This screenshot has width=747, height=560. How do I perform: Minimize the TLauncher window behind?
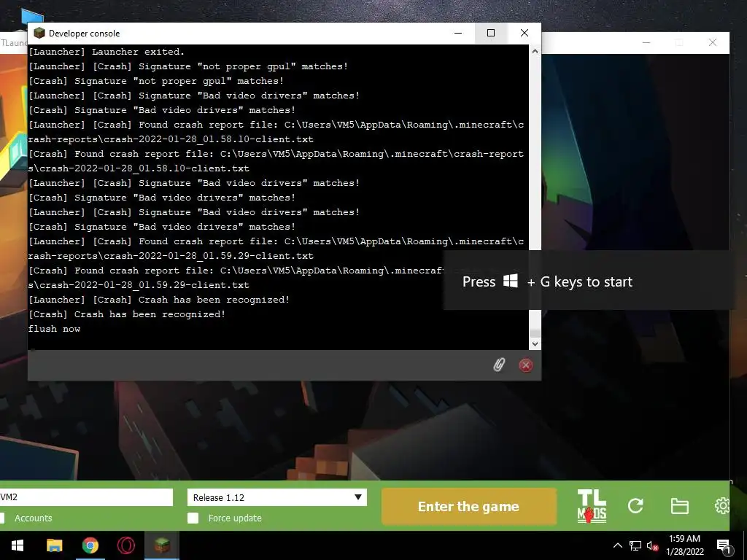(x=646, y=42)
